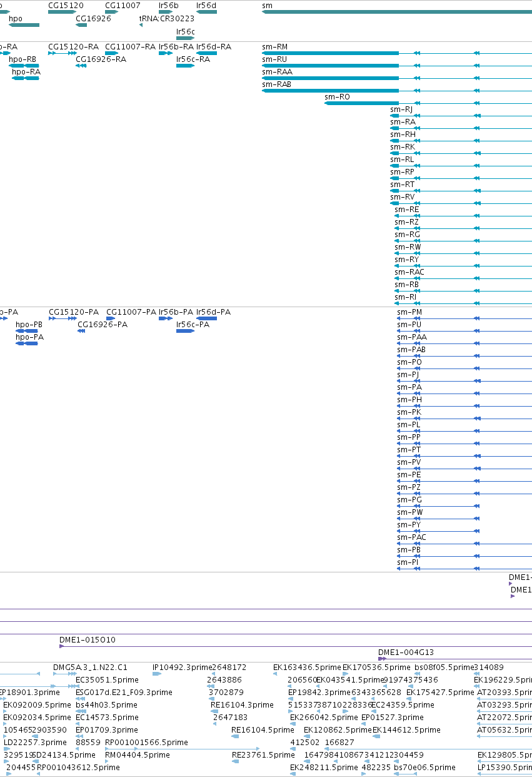
Task: Click the bs44h03.5prime EST label
Action: tap(106, 705)
